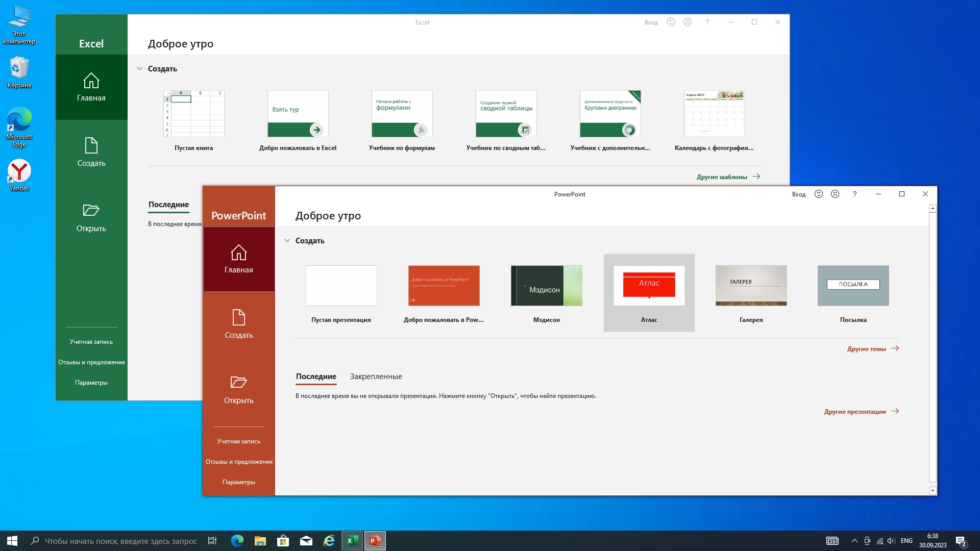Open Microsoft Edge desktop shortcut
This screenshot has width=980, height=551.
(x=19, y=121)
